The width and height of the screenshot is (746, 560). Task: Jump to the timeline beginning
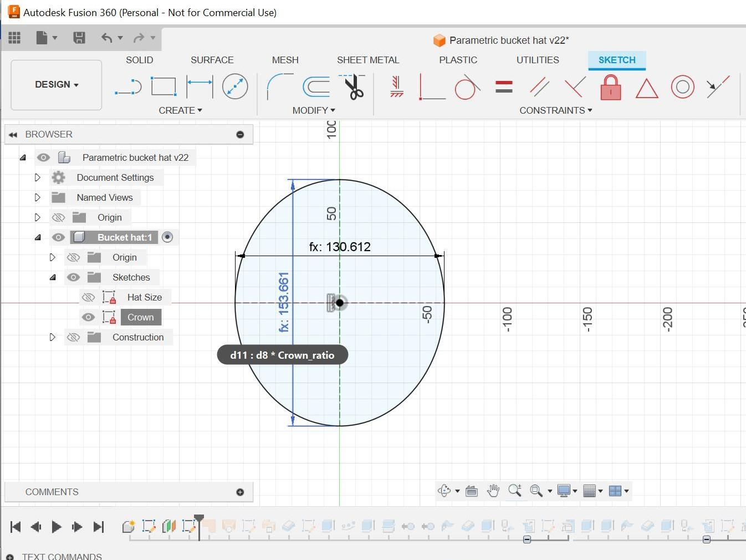[x=16, y=527]
